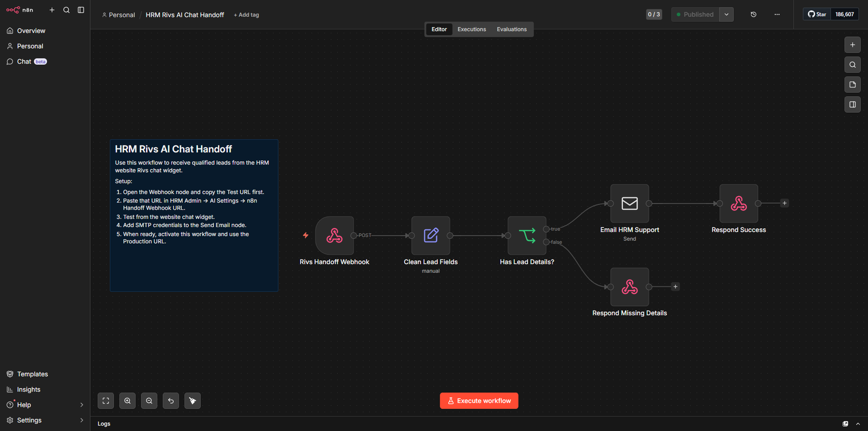
Task: Select the Respond Success node
Action: pos(739,204)
